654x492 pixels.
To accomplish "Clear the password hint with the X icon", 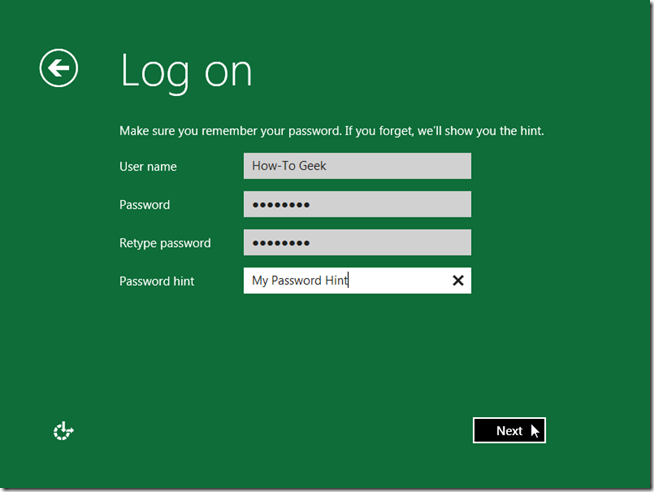I will 458,281.
